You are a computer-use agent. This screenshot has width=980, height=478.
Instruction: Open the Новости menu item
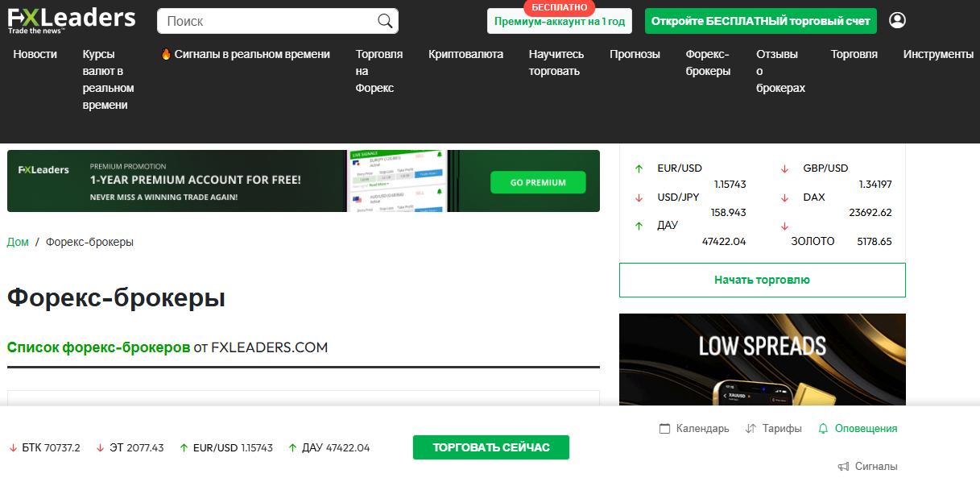coord(35,54)
